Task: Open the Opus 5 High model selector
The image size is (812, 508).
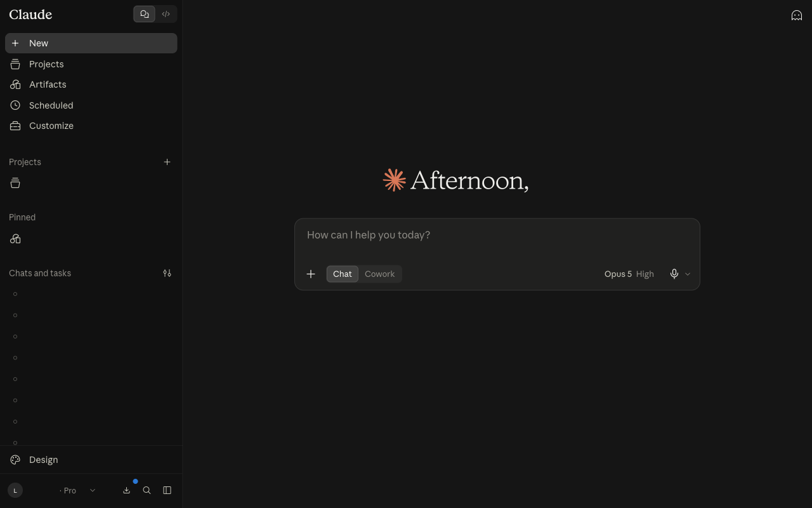Action: point(629,274)
